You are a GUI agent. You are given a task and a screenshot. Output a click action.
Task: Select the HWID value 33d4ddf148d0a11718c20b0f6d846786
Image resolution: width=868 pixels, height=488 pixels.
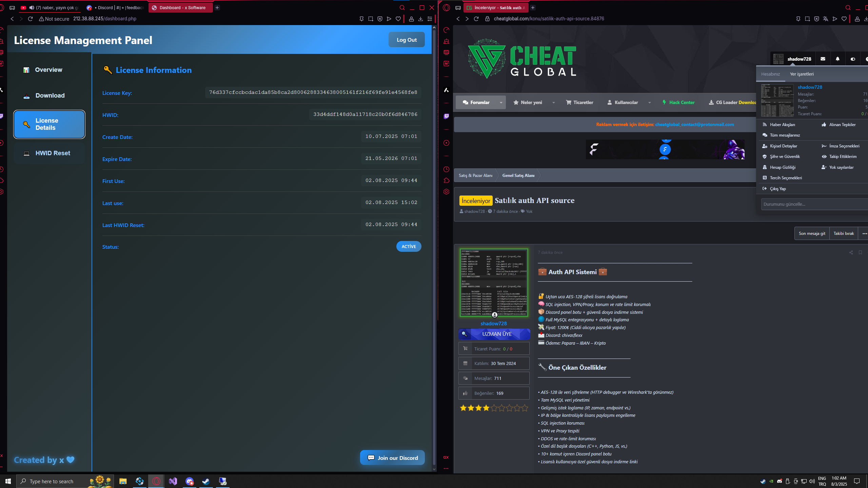[365, 114]
